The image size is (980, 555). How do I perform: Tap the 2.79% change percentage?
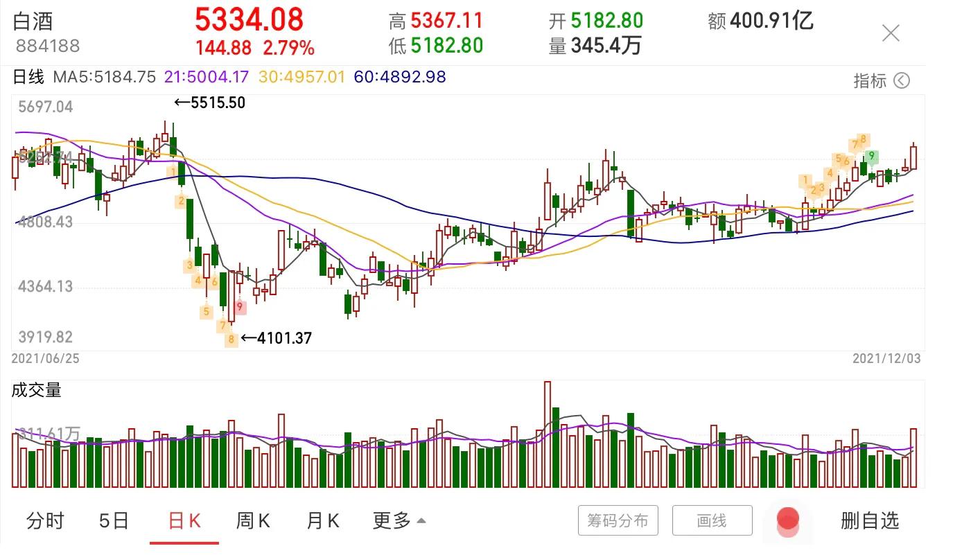288,48
